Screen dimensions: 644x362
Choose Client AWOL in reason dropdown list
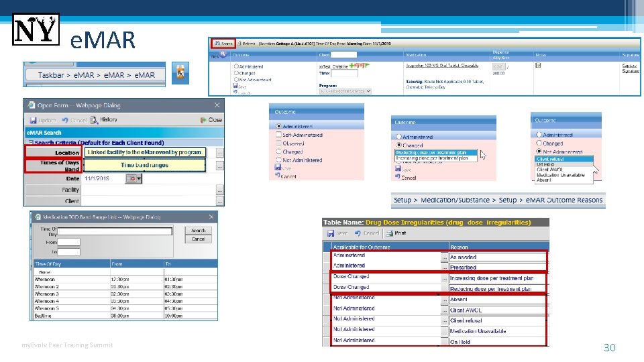coord(564,170)
